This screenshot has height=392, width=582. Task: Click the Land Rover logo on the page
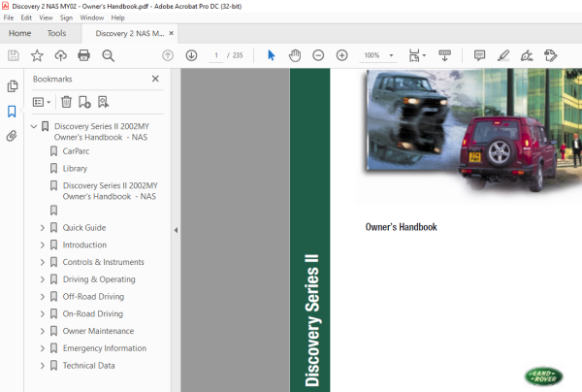(x=544, y=376)
